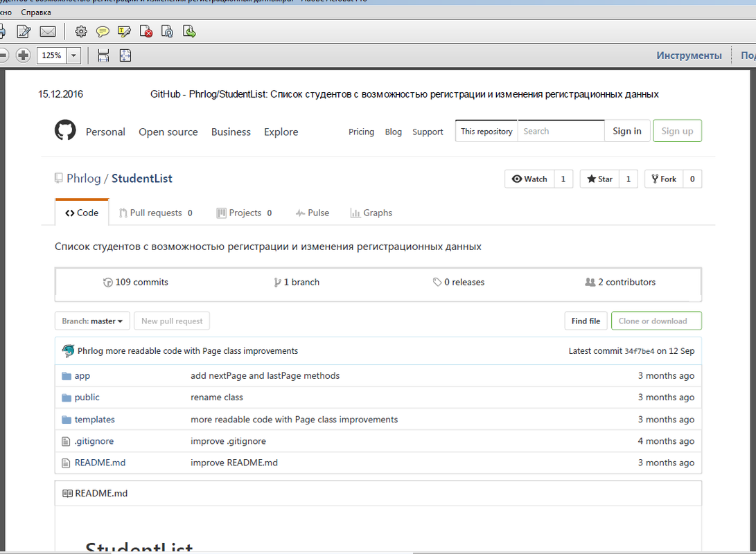
Task: Click the 0 releases link
Action: pyautogui.click(x=464, y=283)
